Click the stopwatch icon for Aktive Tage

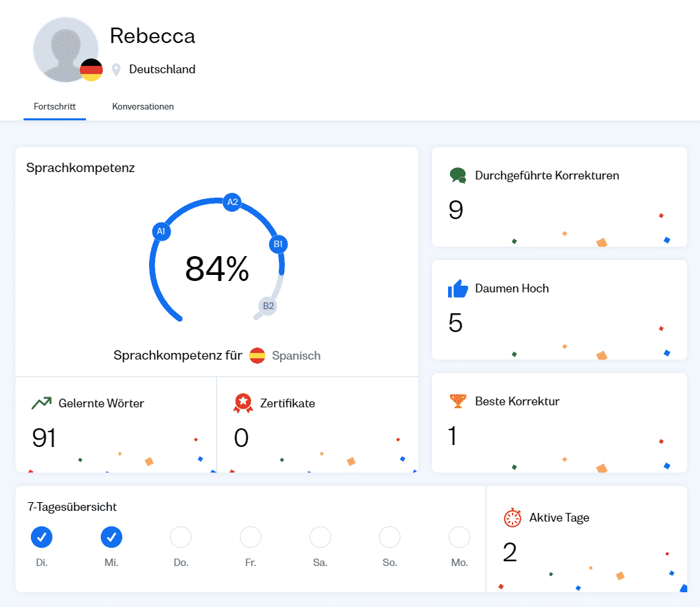point(513,518)
